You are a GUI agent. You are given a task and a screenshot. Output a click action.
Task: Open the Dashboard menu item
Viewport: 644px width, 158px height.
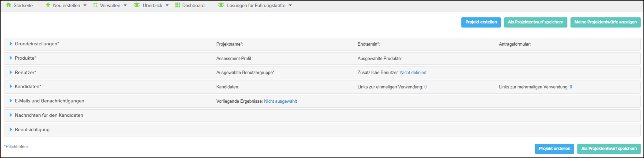click(x=193, y=5)
